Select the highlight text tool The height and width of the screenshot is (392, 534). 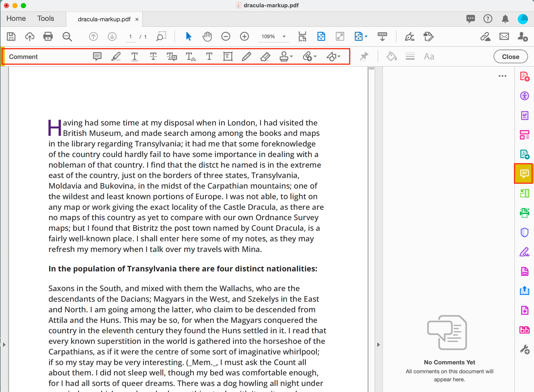[x=116, y=57]
